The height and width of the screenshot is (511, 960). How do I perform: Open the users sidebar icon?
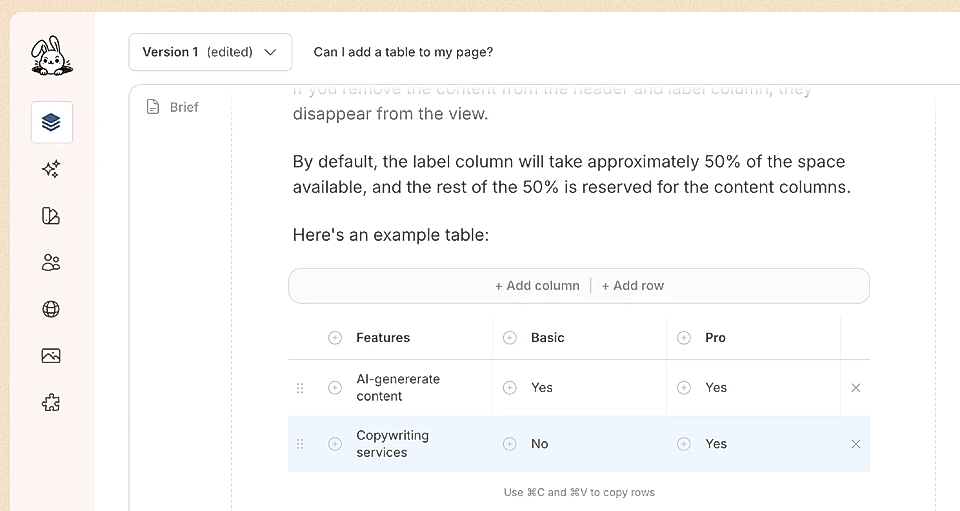coord(51,263)
